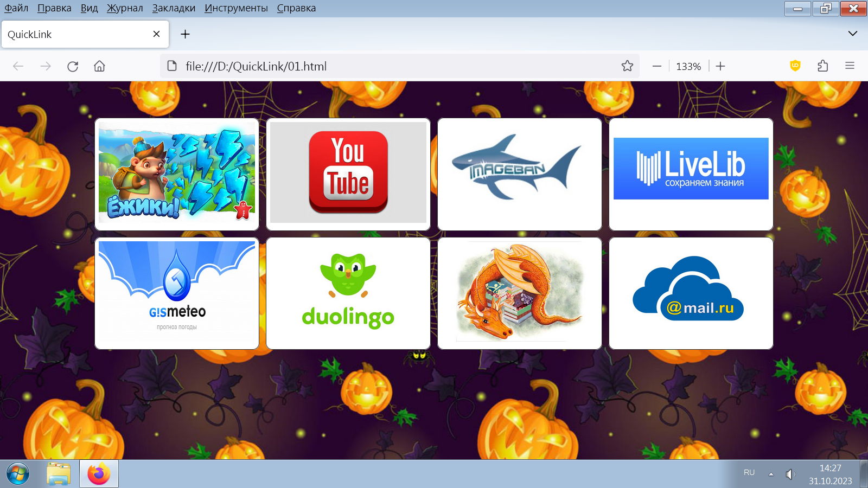This screenshot has width=868, height=488.
Task: Click the volume speaker tray icon
Action: click(x=790, y=474)
